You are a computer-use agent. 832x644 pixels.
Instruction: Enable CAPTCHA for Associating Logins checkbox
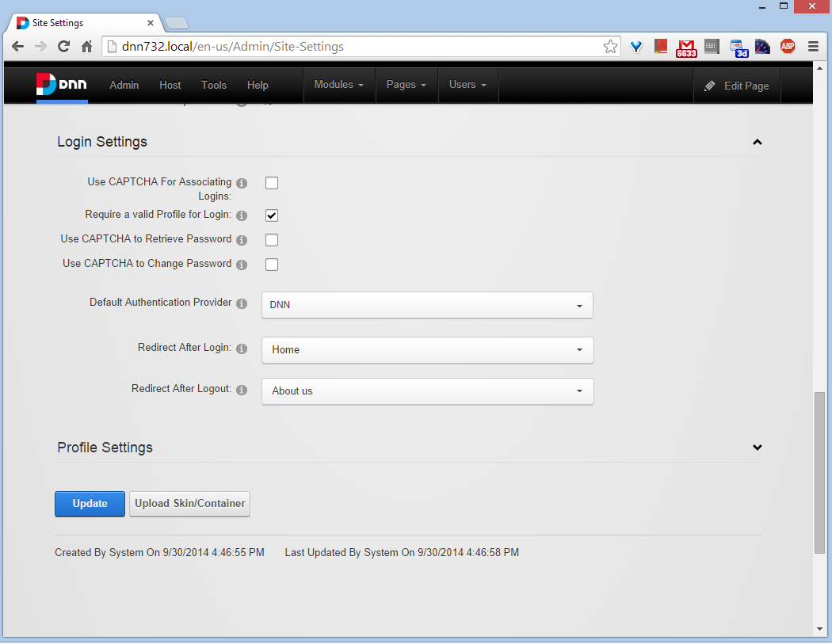272,183
